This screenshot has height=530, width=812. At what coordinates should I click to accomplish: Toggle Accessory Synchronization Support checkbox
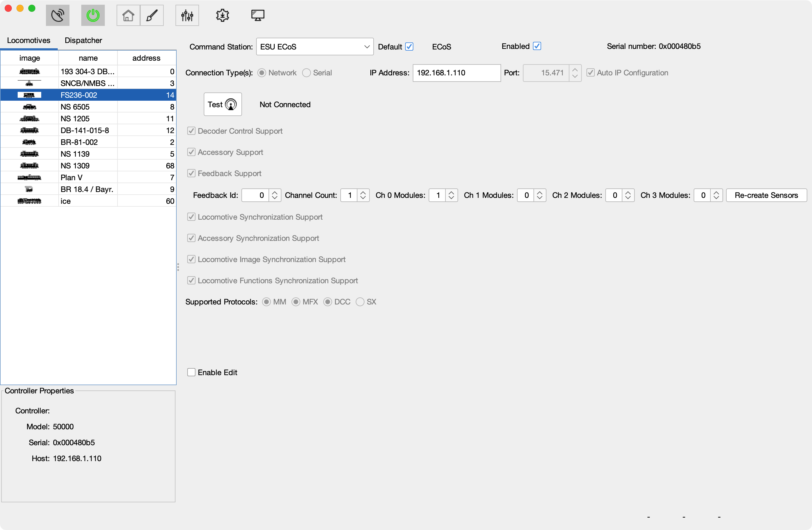(x=191, y=238)
